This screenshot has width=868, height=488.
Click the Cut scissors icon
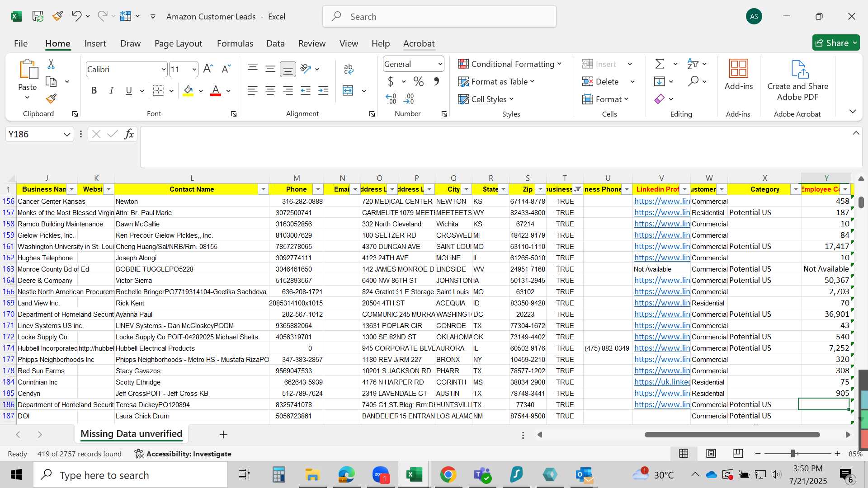point(51,64)
